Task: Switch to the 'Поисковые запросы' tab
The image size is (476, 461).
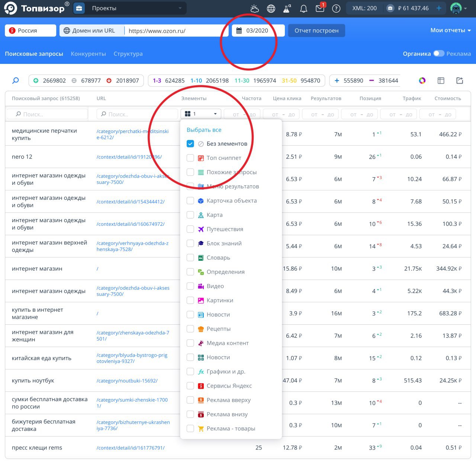Action: tap(34, 54)
